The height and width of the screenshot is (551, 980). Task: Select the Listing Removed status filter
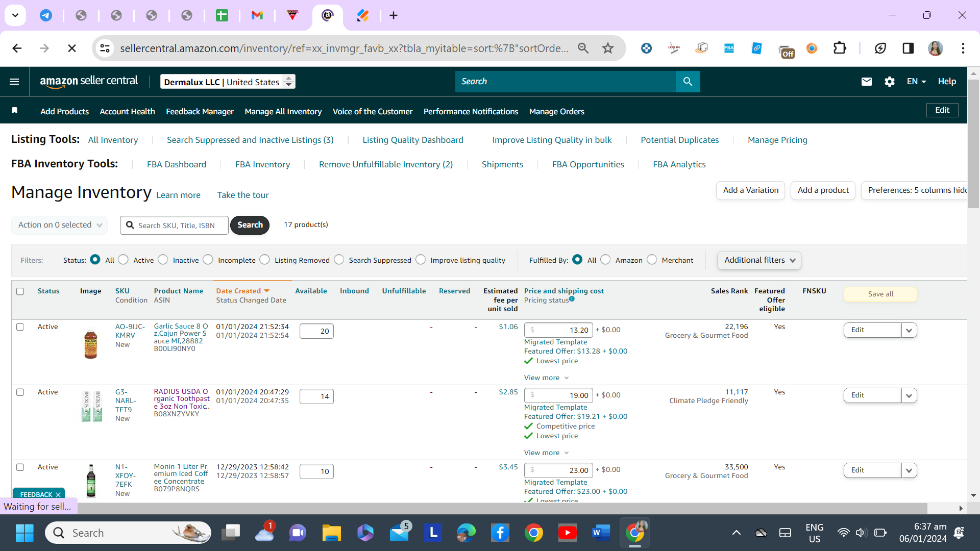[x=265, y=260]
